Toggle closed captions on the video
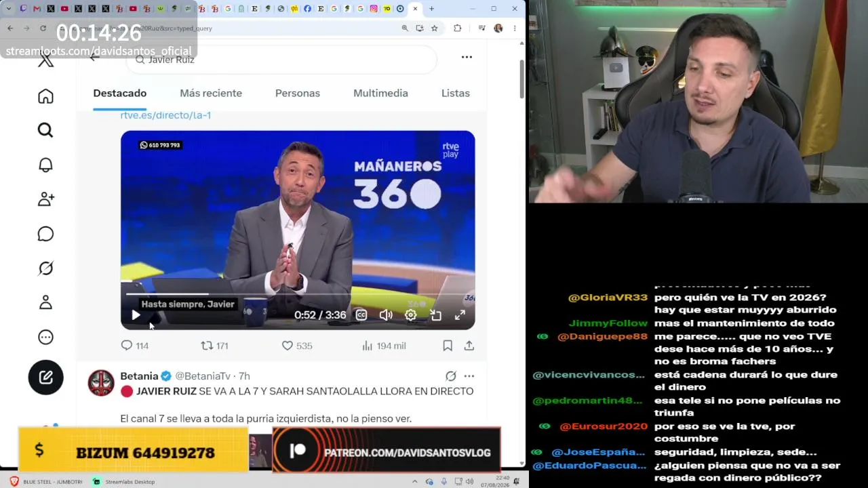 coord(361,315)
